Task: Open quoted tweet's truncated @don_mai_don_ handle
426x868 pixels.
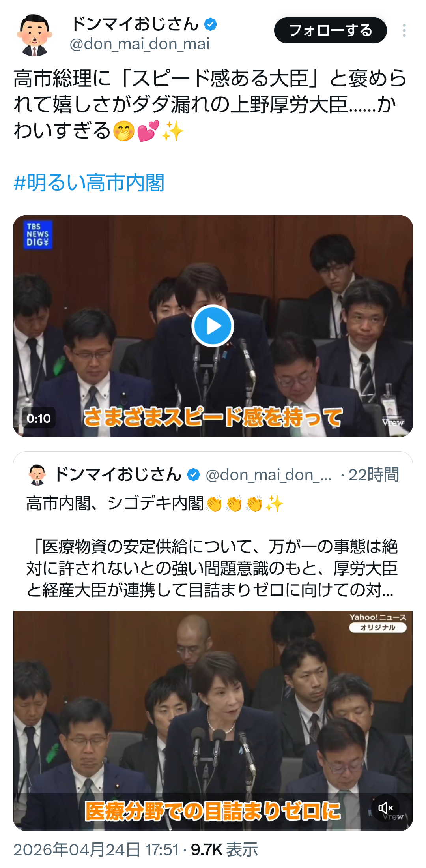Action: pyautogui.click(x=269, y=475)
